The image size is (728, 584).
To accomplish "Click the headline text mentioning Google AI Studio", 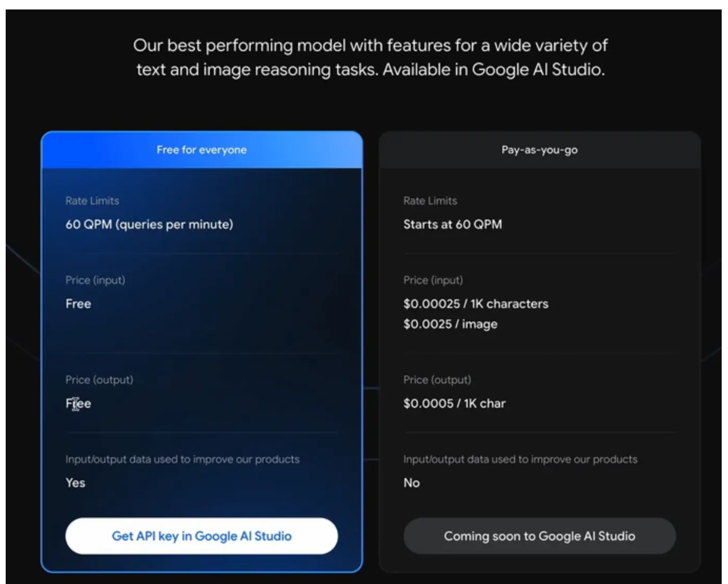I will pos(371,57).
